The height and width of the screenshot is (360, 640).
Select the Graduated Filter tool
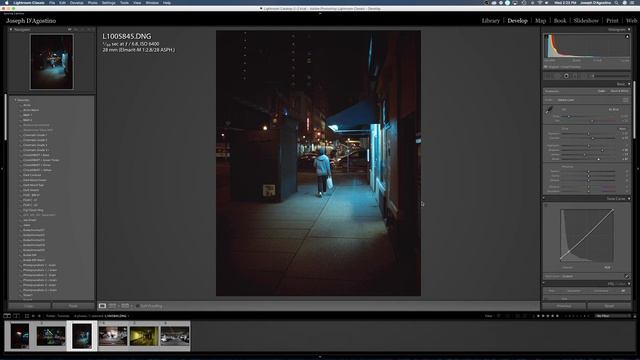(575, 76)
